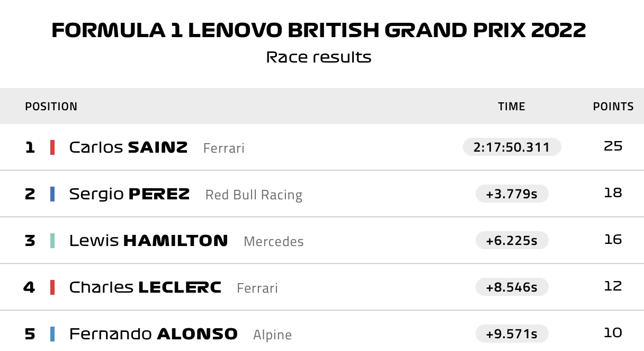Click the blue Red Bull color bar beside Perez
644x351 pixels.
click(x=52, y=194)
